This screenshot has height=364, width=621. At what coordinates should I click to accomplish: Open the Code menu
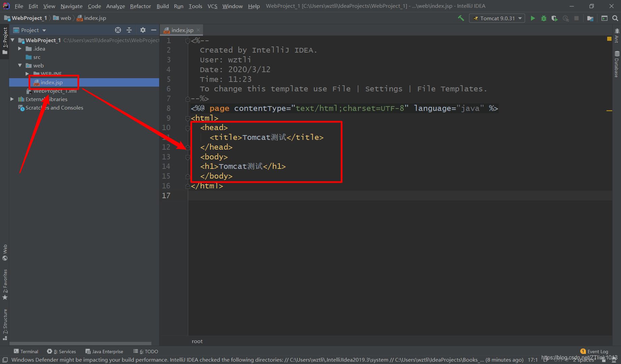94,6
